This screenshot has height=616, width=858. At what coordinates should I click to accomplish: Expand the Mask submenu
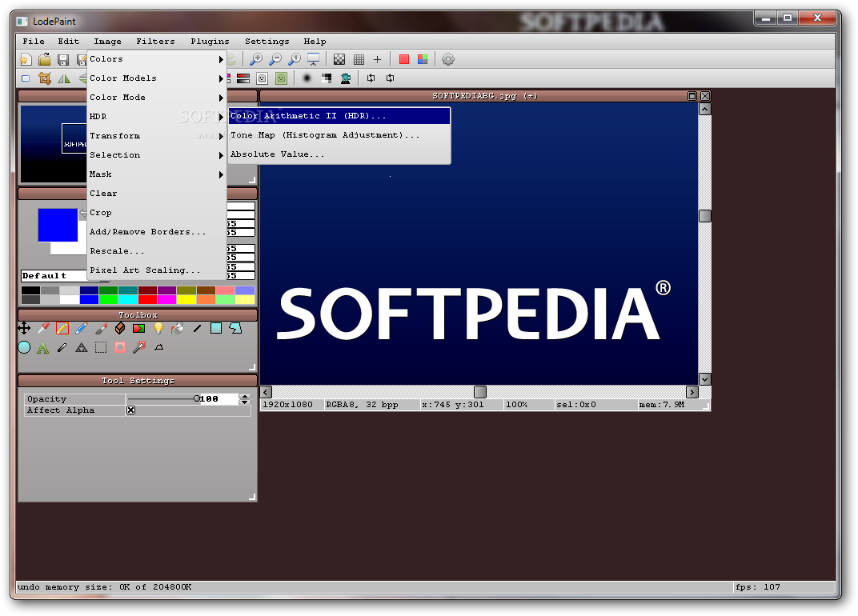[157, 174]
